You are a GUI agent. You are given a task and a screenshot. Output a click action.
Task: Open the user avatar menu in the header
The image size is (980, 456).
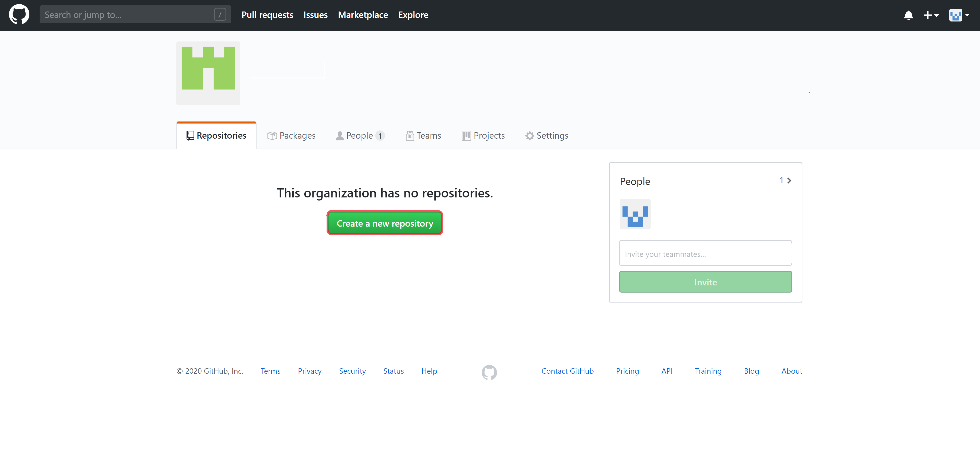(x=959, y=15)
